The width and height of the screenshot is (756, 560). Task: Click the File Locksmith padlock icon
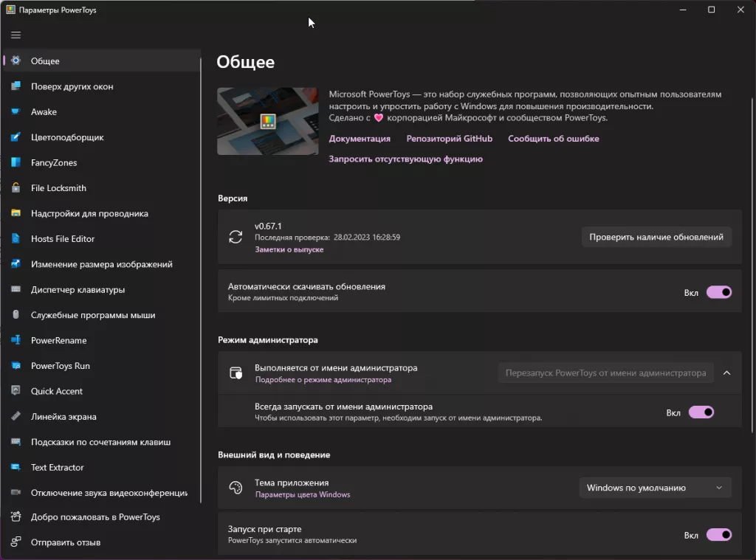[x=16, y=188]
